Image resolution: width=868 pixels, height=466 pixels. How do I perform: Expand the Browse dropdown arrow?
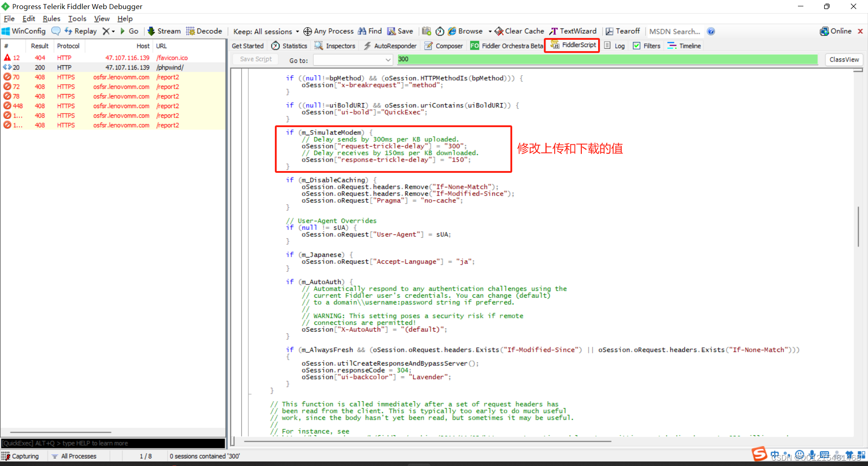[x=490, y=32]
